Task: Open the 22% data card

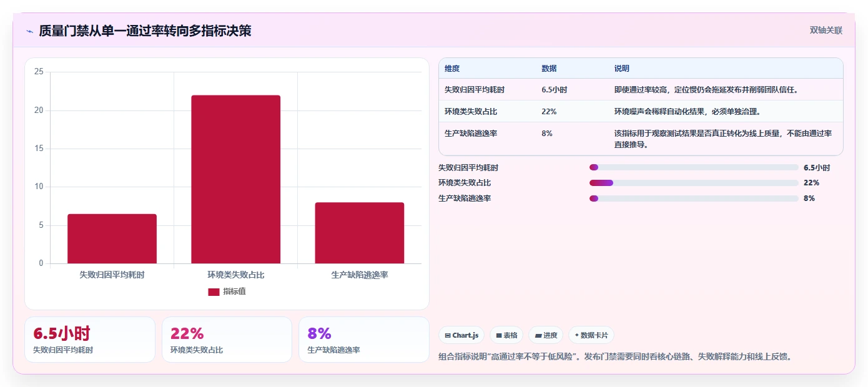Action: pos(227,340)
